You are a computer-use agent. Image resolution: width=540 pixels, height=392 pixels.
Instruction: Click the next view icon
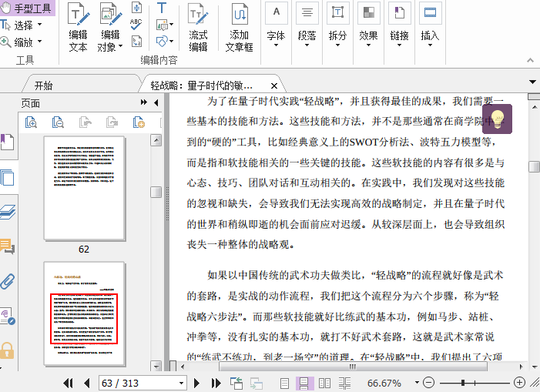257,383
